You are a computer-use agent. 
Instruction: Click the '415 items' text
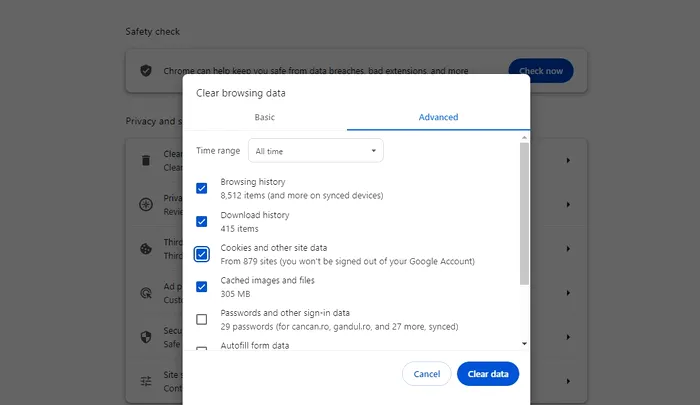[239, 229]
